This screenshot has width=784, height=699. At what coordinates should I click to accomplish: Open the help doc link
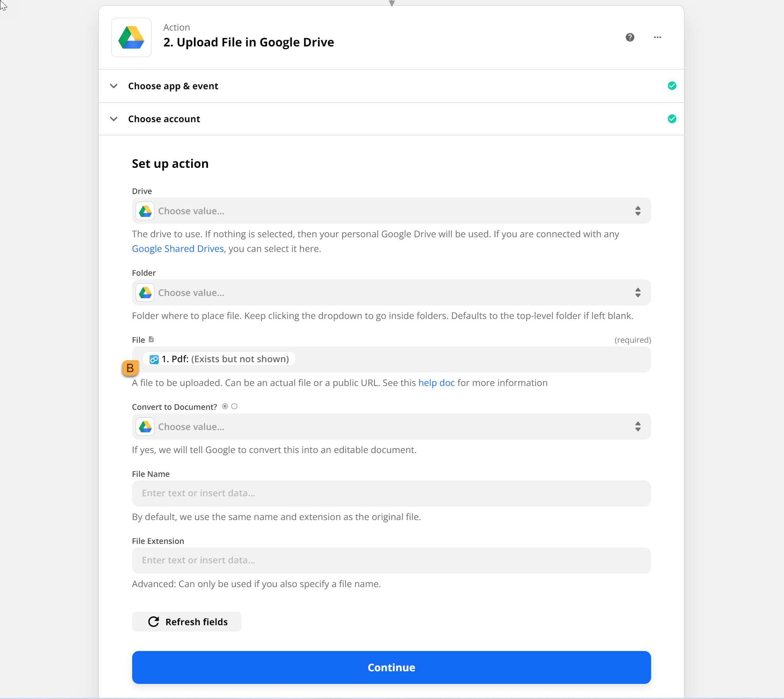436,383
